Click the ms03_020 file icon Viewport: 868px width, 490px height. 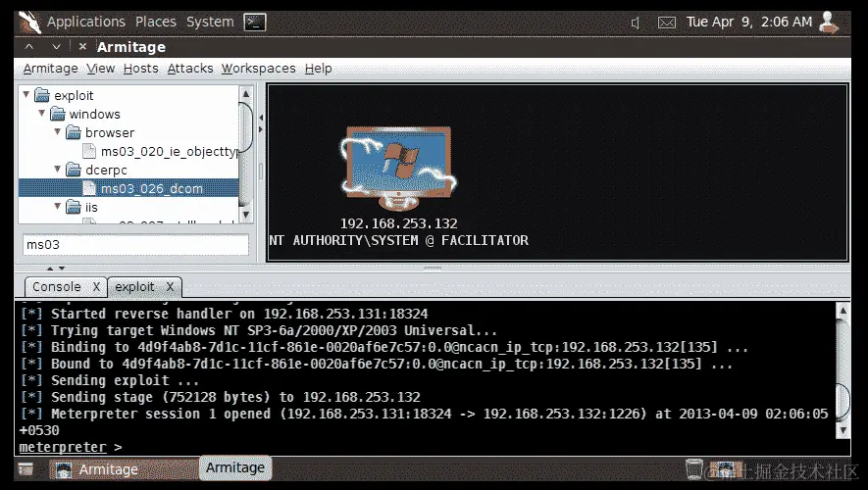[89, 151]
